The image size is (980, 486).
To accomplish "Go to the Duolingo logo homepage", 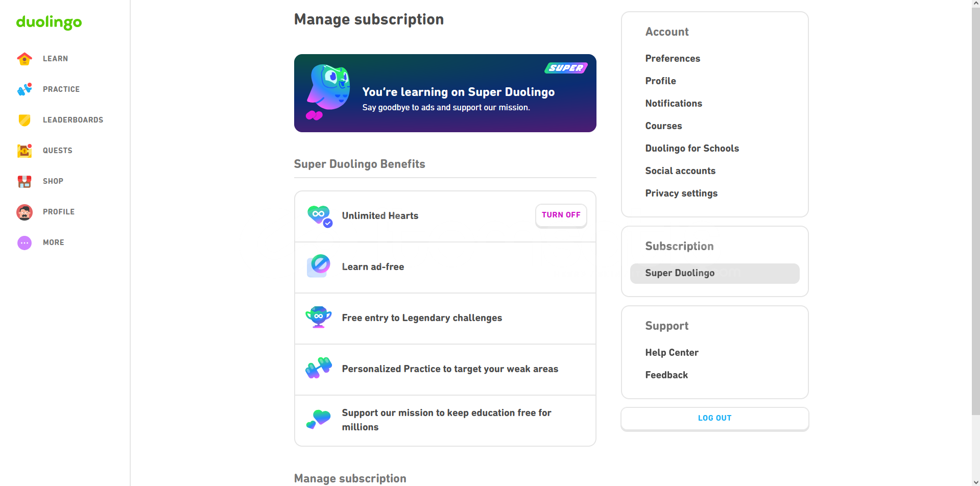I will (49, 22).
